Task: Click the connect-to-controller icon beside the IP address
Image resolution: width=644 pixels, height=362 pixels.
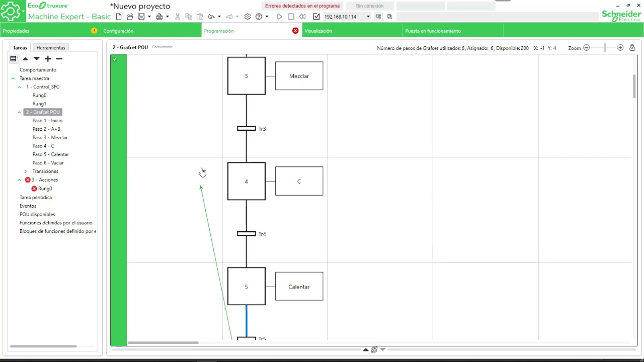Action: (x=378, y=17)
